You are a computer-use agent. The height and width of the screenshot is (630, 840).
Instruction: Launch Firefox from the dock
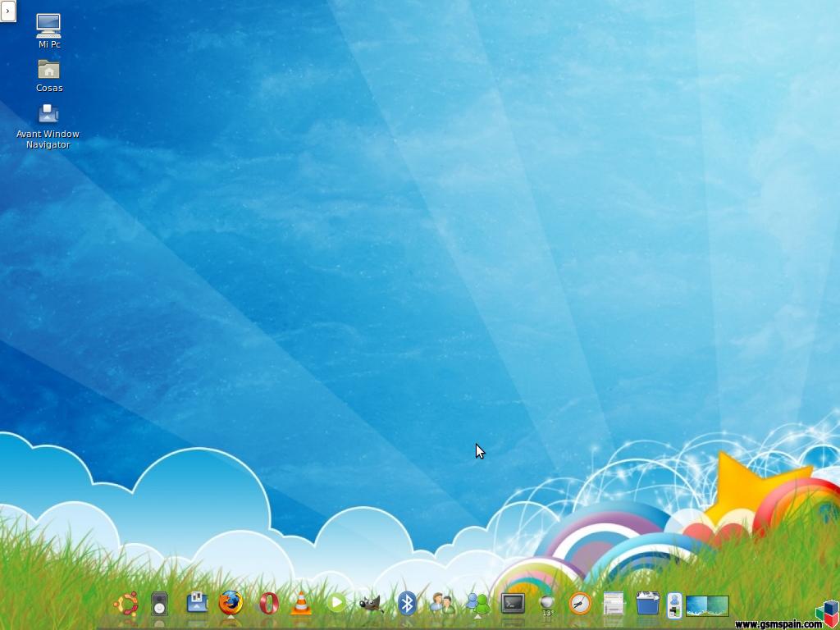tap(231, 603)
